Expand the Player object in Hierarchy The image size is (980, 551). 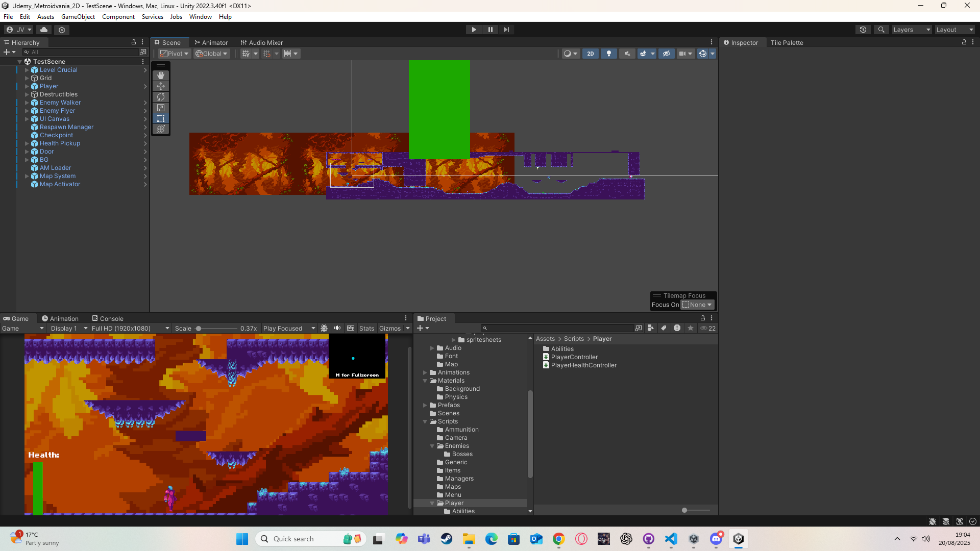coord(27,86)
